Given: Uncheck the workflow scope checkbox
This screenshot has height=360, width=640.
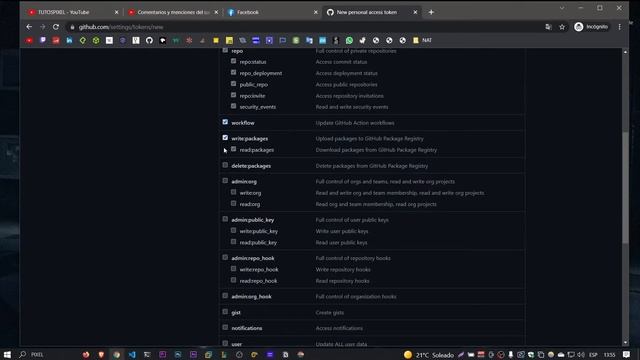Looking at the screenshot, I should pyautogui.click(x=225, y=122).
